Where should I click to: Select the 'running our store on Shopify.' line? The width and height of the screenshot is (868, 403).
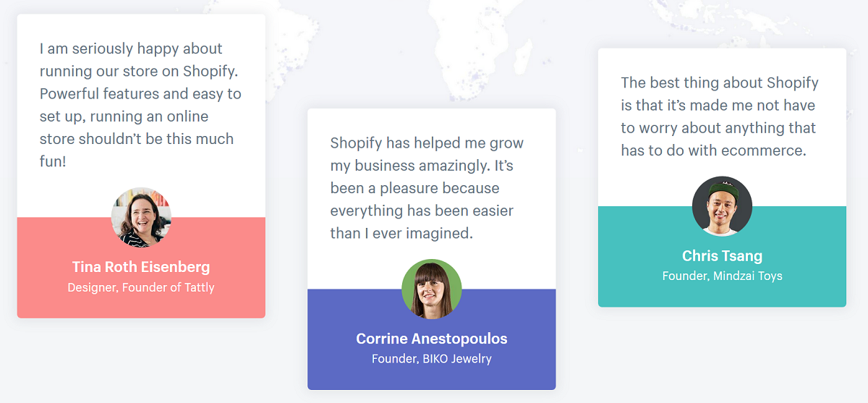139,71
